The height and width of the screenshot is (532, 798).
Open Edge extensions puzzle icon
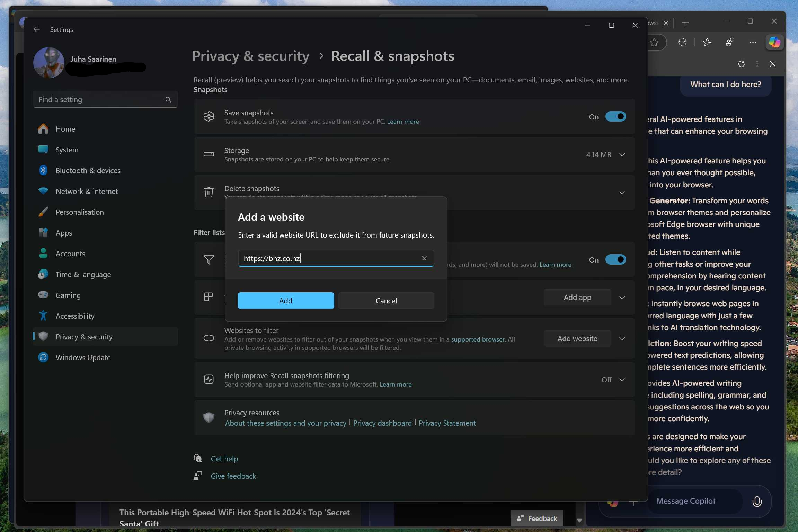[x=682, y=42]
